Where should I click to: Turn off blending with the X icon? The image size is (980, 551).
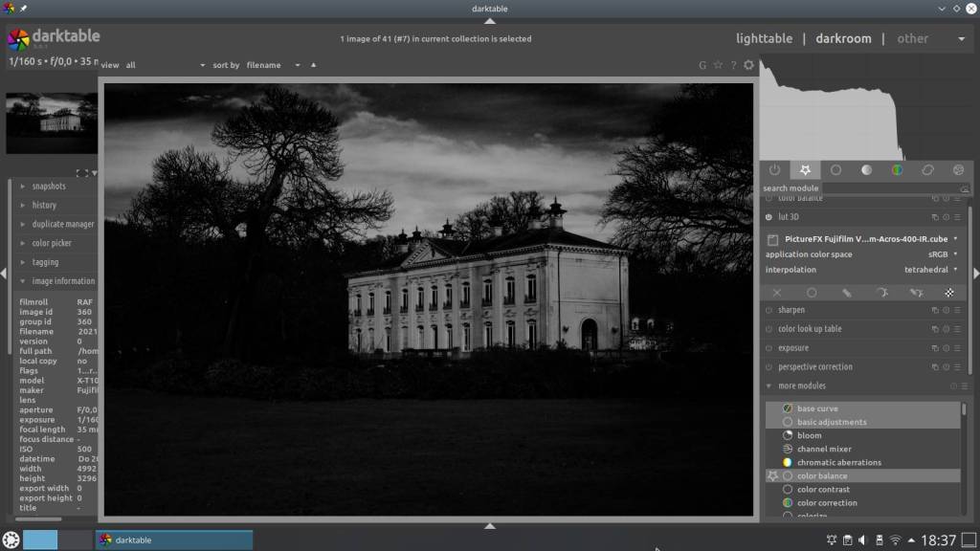(x=777, y=293)
